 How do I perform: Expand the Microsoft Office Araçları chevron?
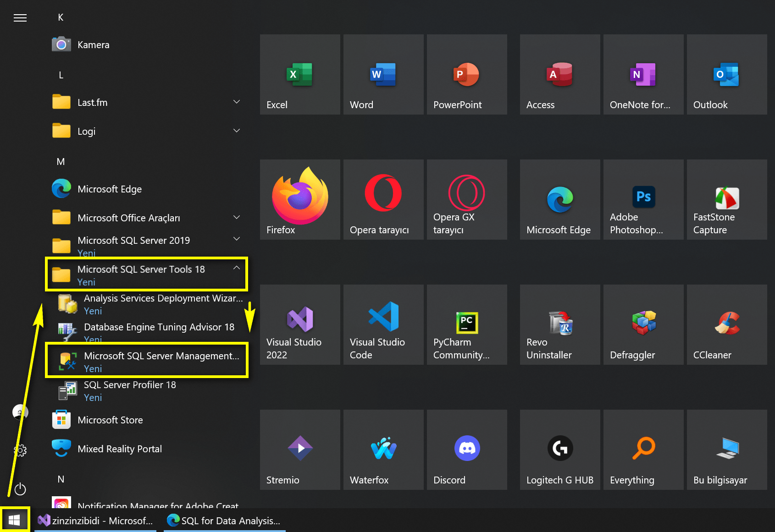coord(237,217)
